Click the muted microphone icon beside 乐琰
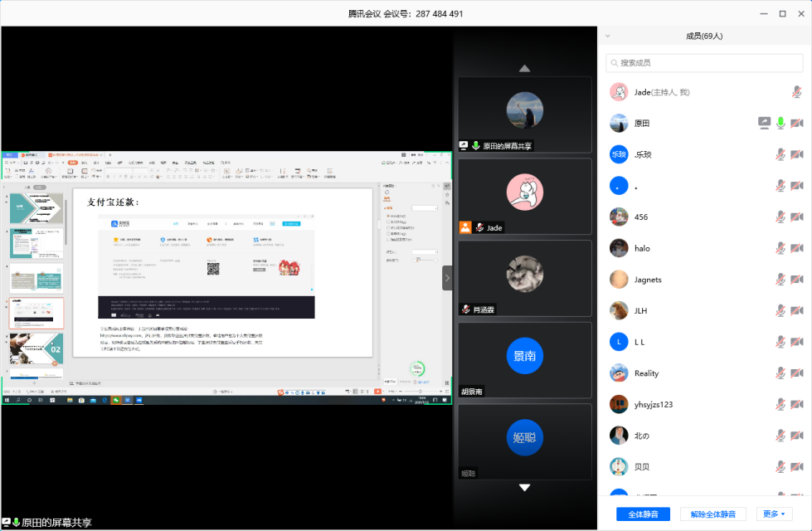The image size is (812, 531). click(x=780, y=154)
